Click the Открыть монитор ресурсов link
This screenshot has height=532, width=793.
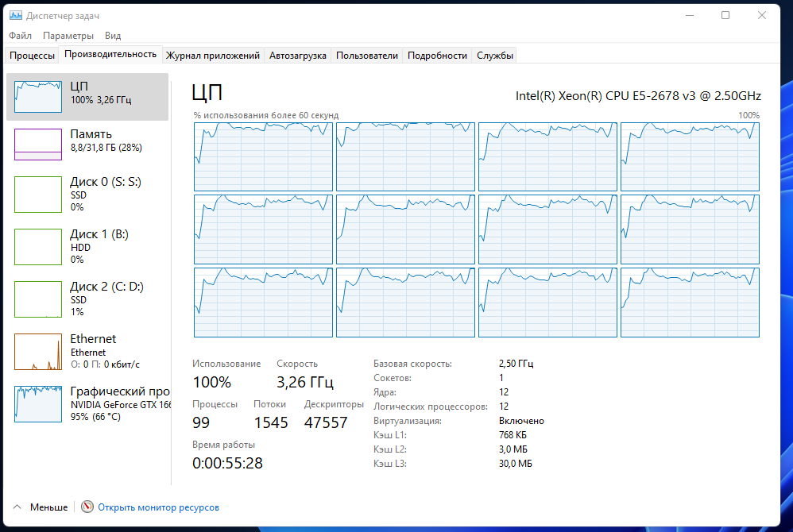pyautogui.click(x=158, y=507)
